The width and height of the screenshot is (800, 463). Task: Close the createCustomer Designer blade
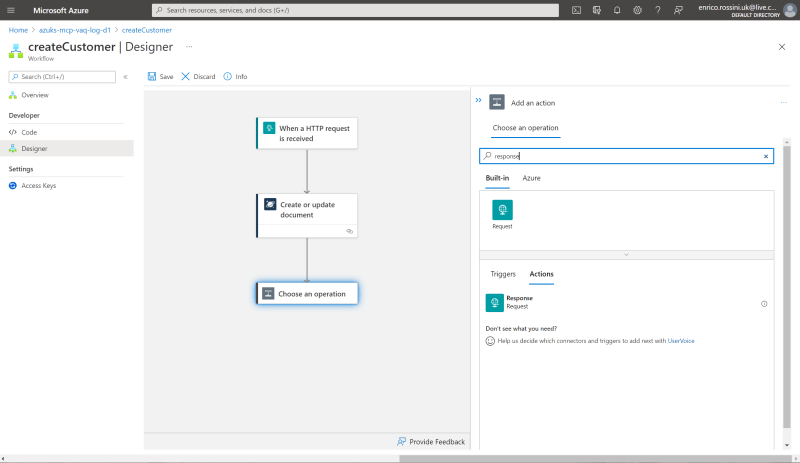coord(782,47)
